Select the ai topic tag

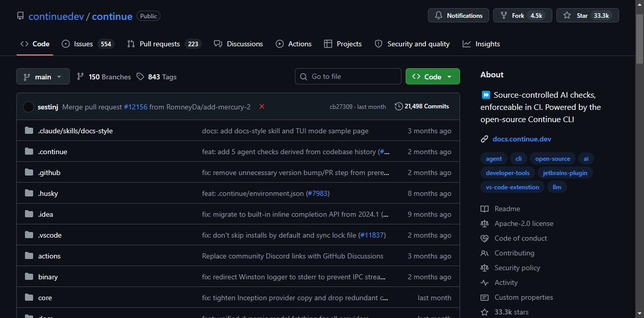(x=586, y=159)
